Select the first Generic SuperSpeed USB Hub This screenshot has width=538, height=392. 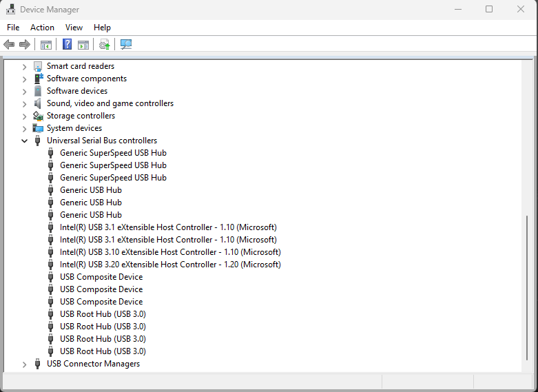pyautogui.click(x=113, y=153)
